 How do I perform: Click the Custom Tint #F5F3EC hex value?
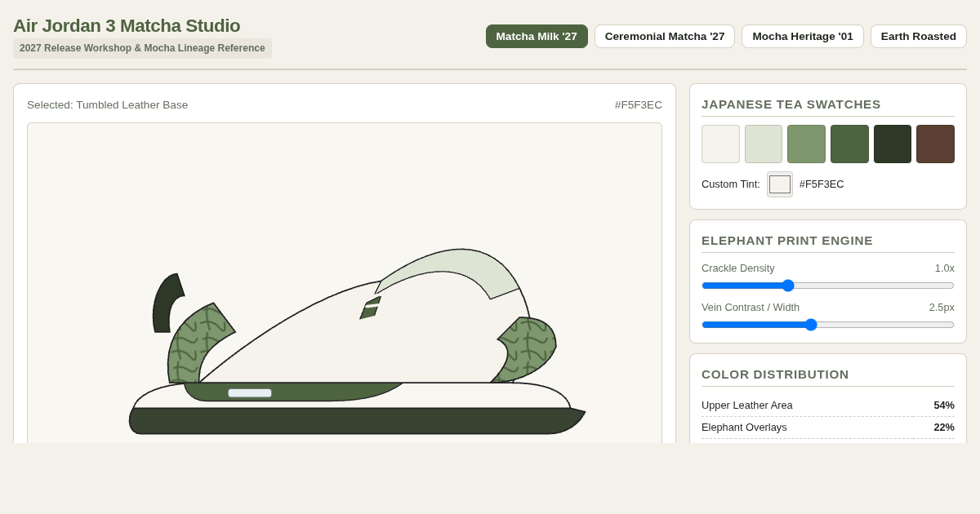822,184
